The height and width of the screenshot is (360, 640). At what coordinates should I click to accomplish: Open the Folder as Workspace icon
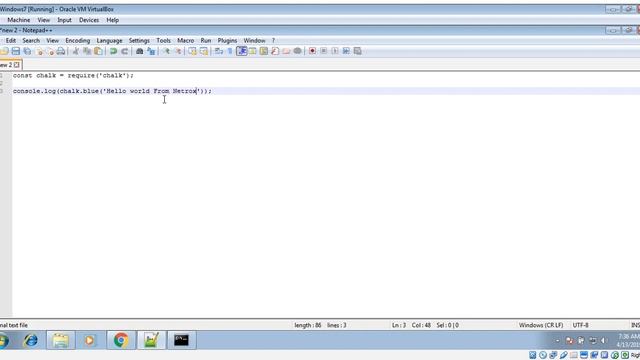286,51
